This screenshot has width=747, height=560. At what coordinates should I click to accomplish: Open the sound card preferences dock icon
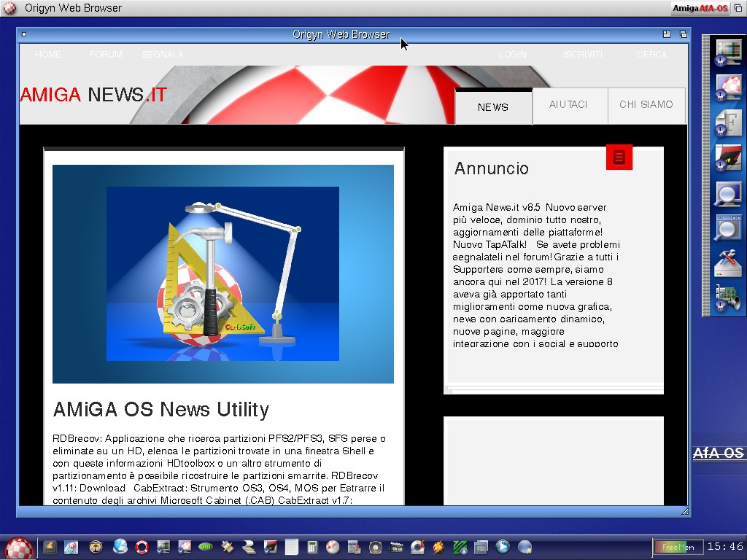[727, 298]
